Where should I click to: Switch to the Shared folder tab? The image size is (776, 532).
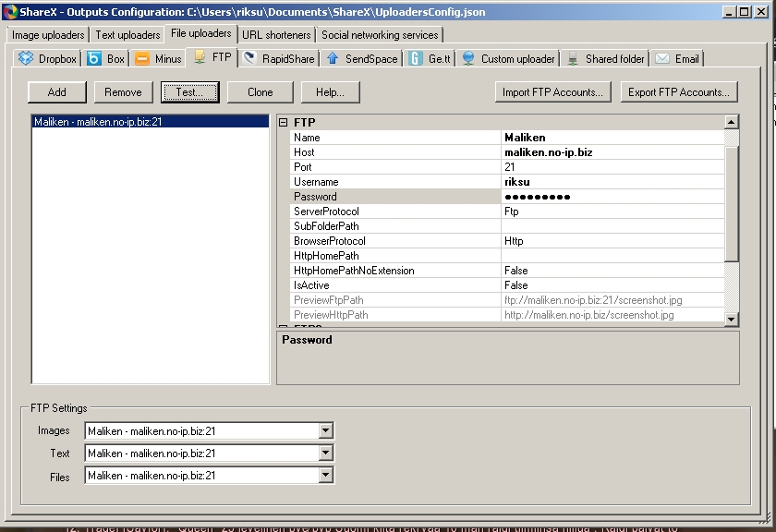(605, 59)
